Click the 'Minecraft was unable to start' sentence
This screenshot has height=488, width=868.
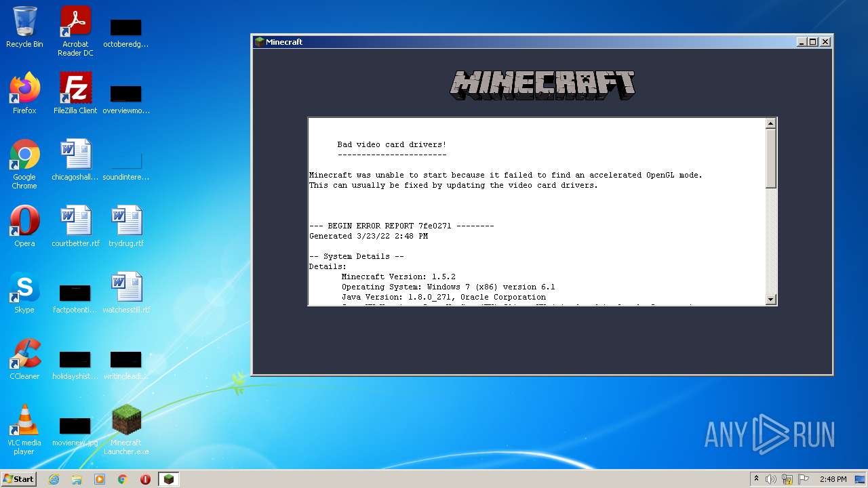click(506, 175)
